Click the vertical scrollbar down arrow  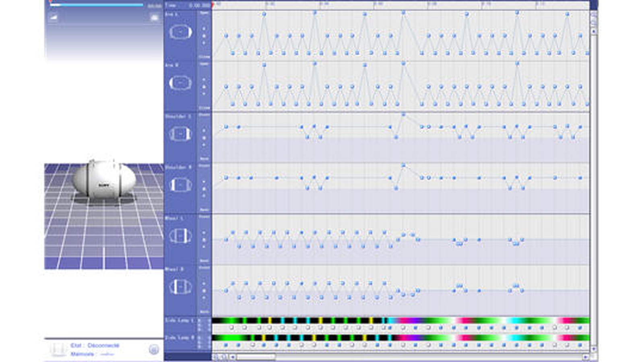[x=594, y=349]
